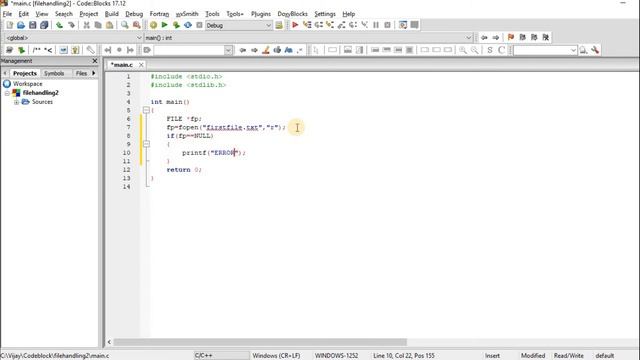Redo the last undone edit
This screenshot has width=640, height=360.
tap(71, 25)
